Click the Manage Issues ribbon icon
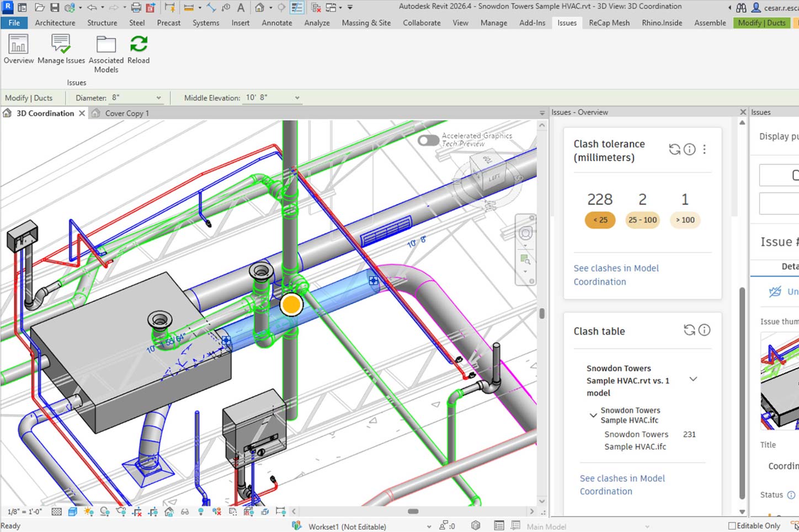The width and height of the screenshot is (799, 532). point(61,49)
